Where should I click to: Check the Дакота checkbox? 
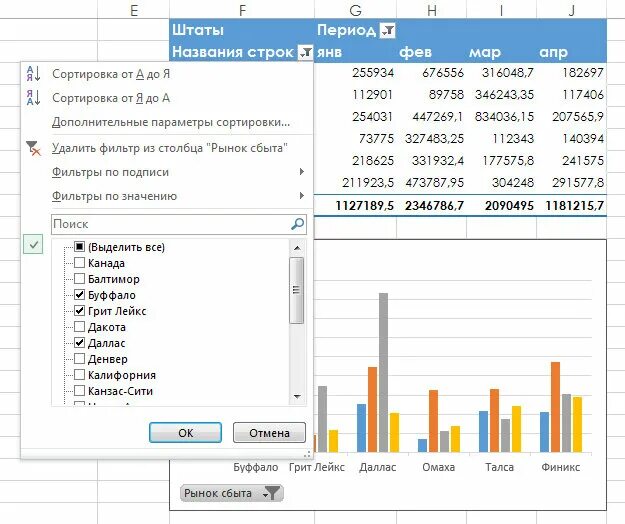click(79, 327)
